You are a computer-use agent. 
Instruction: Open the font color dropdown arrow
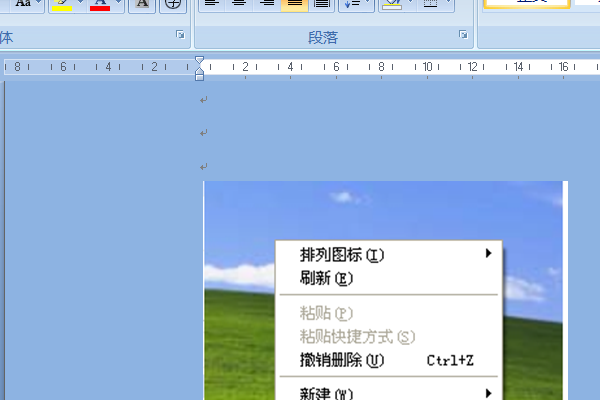point(118,4)
